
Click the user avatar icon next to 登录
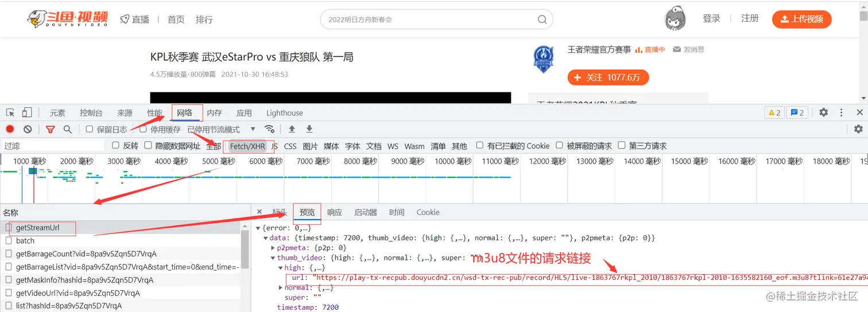tap(675, 18)
